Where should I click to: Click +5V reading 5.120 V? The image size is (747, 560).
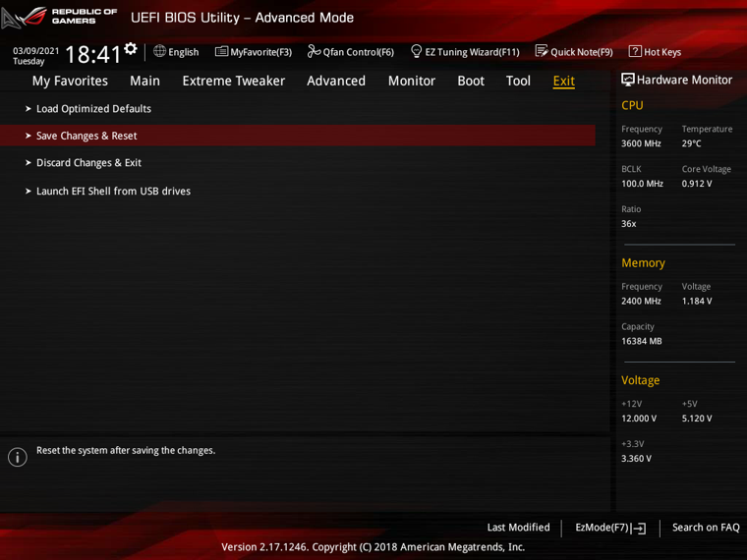pos(697,419)
